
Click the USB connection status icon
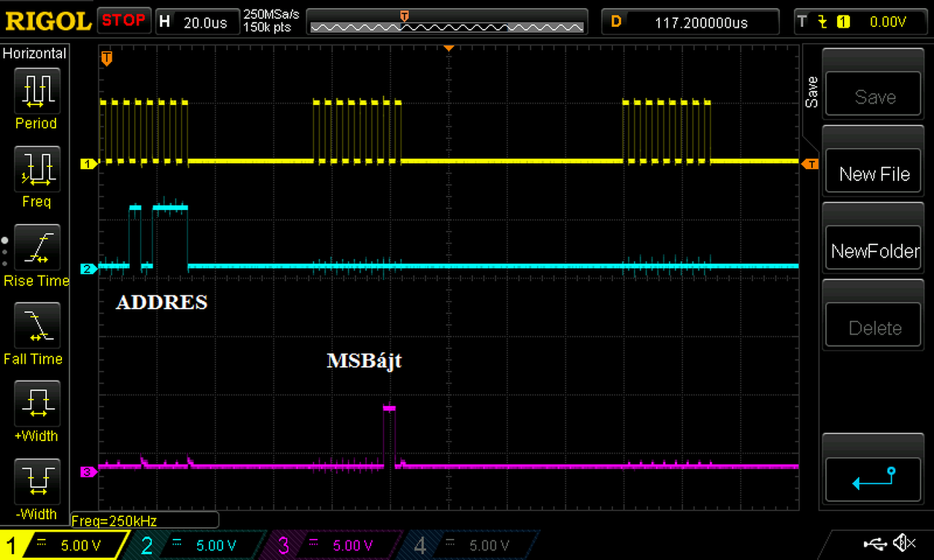tap(873, 542)
